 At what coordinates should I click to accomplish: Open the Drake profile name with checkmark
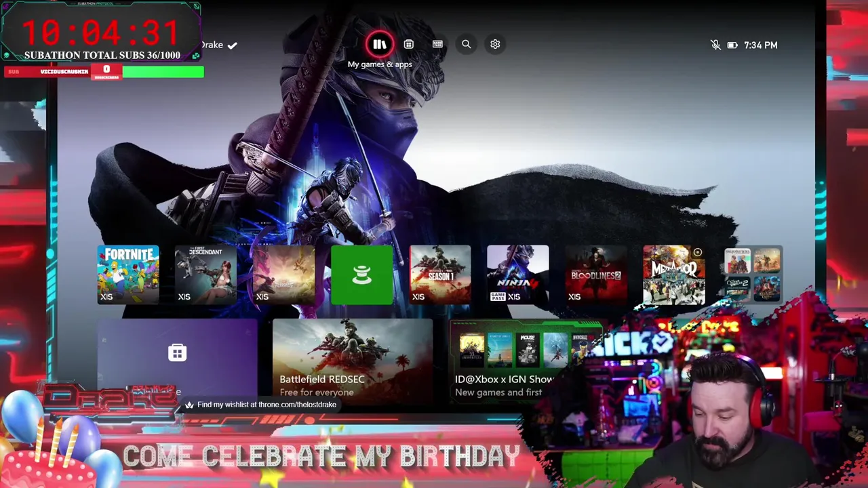(218, 45)
